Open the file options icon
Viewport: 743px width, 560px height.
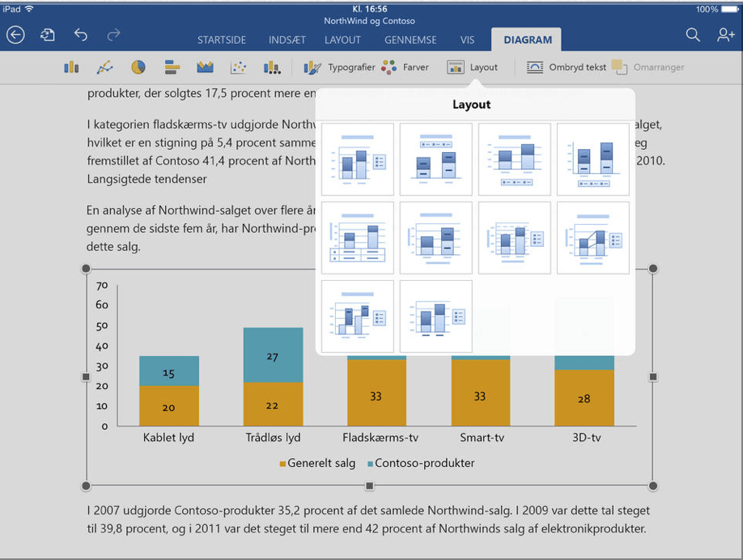[x=48, y=35]
